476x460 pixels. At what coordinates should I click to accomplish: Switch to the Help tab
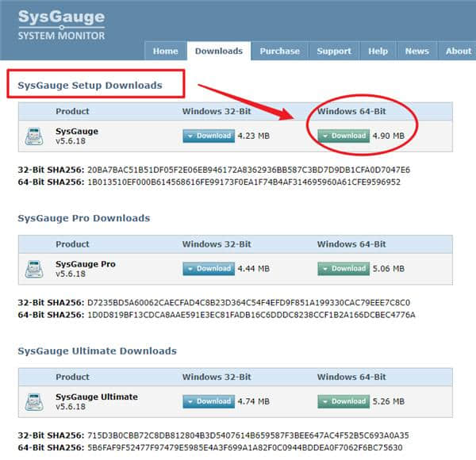click(378, 51)
